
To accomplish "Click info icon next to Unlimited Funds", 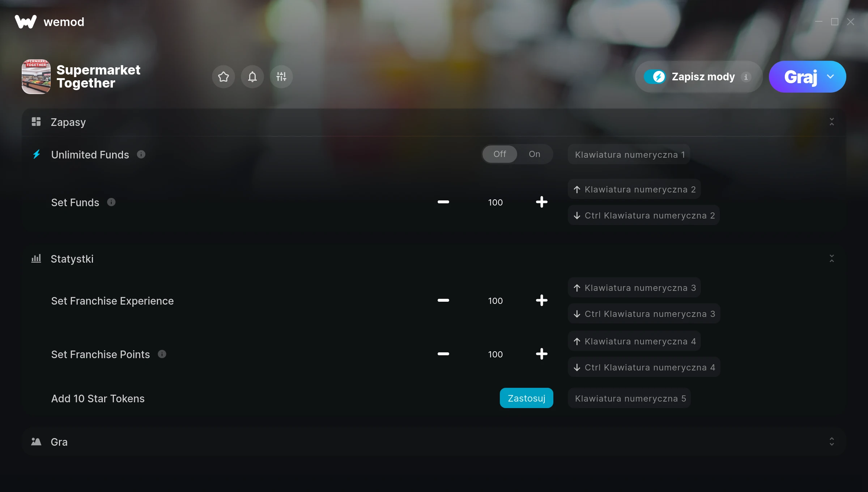I will point(141,154).
